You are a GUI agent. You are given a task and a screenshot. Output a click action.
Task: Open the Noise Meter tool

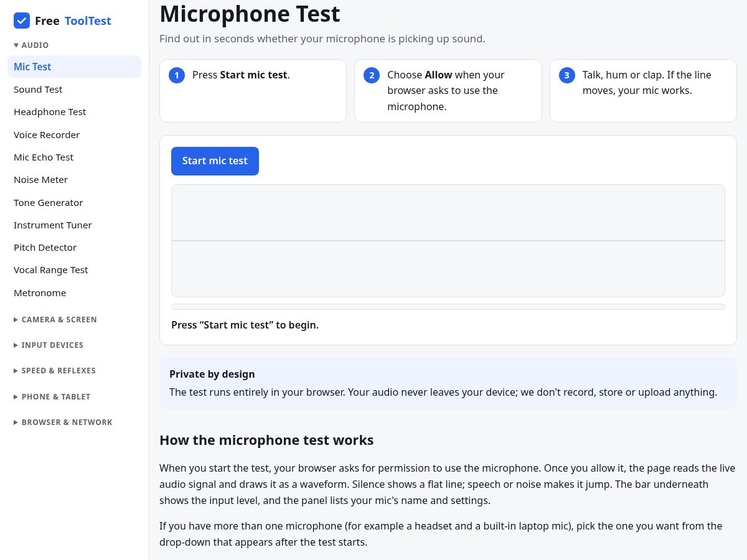74,180
